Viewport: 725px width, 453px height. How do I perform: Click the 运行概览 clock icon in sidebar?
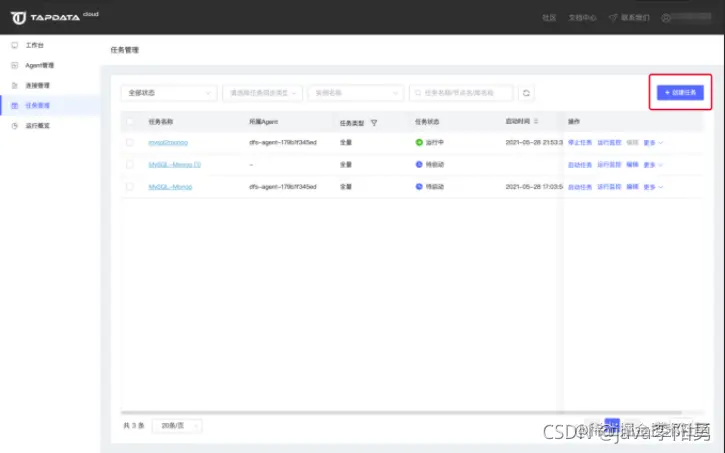pyautogui.click(x=14, y=126)
